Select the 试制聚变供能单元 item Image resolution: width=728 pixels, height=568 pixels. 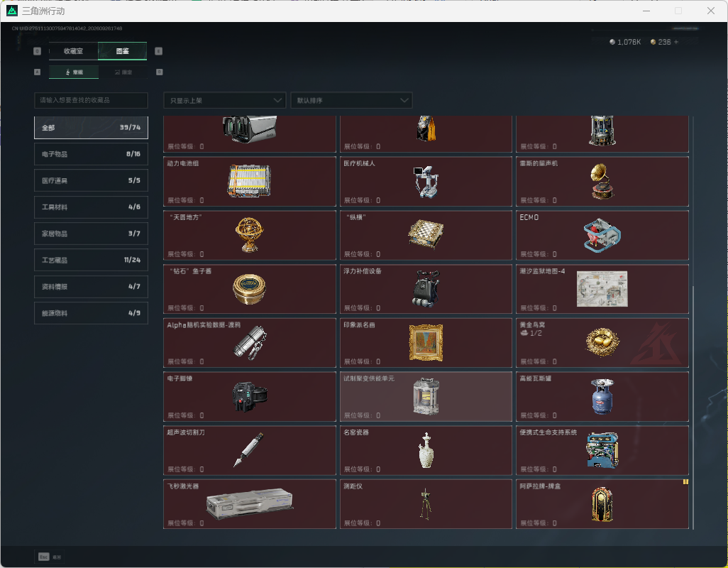(x=426, y=397)
